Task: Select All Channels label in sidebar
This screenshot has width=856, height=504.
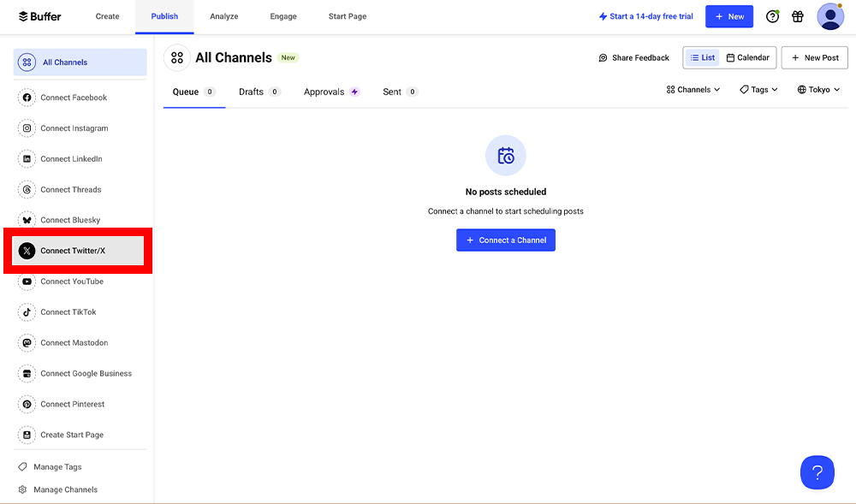Action: coord(65,62)
